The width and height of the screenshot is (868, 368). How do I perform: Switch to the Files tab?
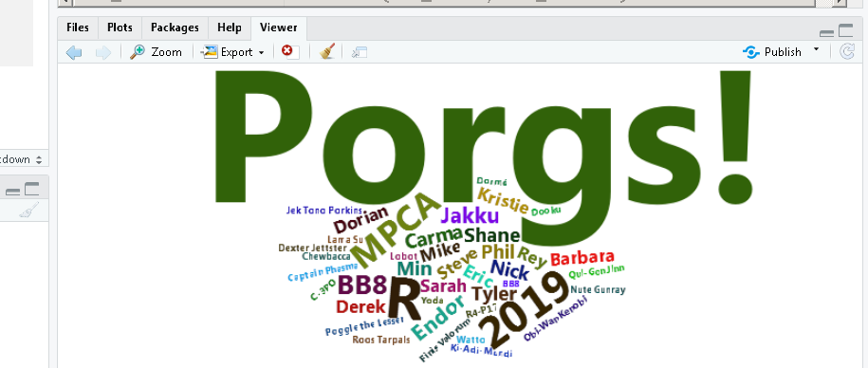tap(78, 28)
